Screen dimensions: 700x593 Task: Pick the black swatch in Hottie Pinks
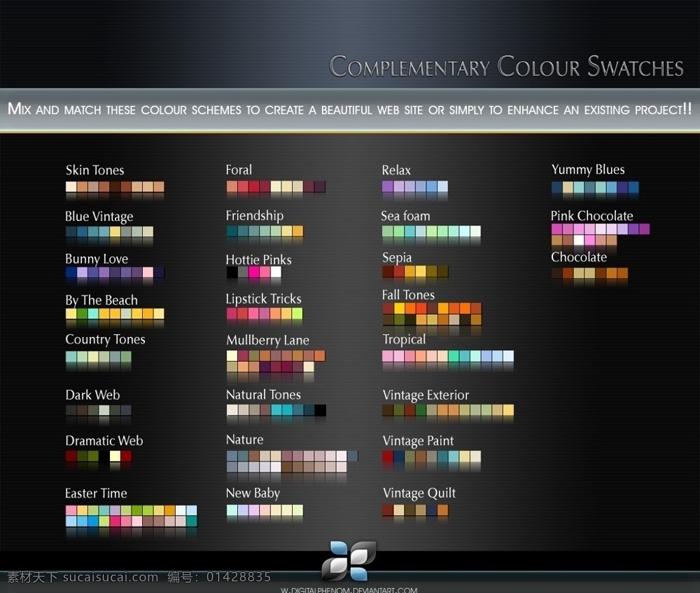point(232,272)
